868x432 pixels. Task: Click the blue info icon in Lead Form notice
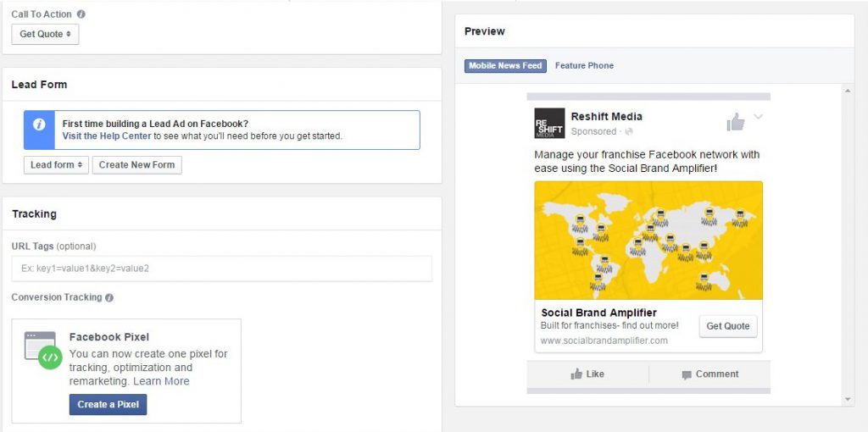pyautogui.click(x=39, y=125)
